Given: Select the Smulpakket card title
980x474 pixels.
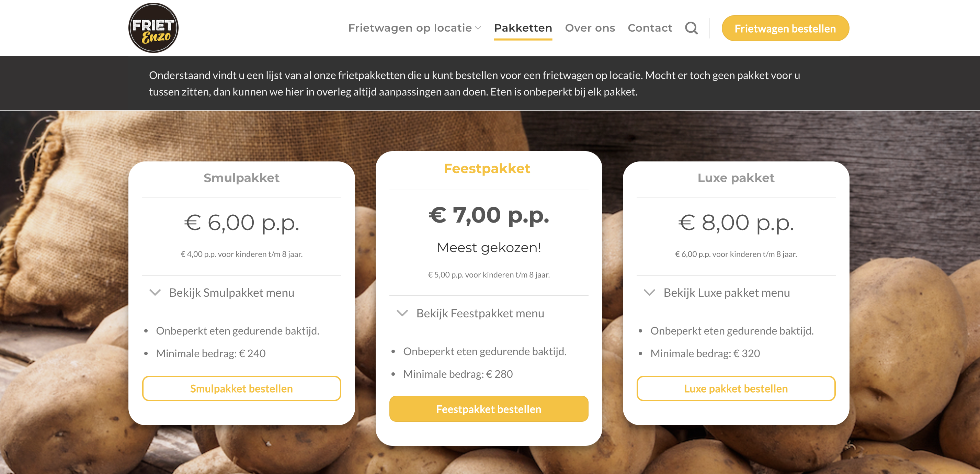Looking at the screenshot, I should point(241,178).
